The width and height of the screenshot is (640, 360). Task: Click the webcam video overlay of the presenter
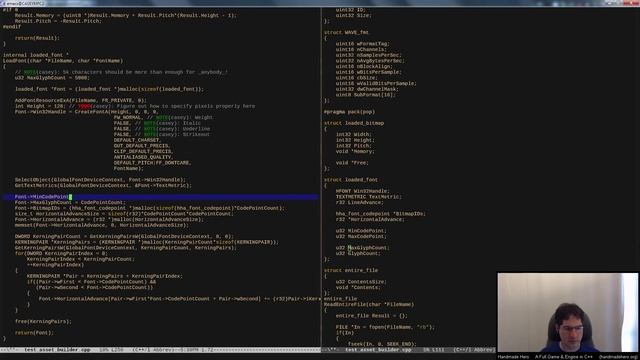[567, 312]
